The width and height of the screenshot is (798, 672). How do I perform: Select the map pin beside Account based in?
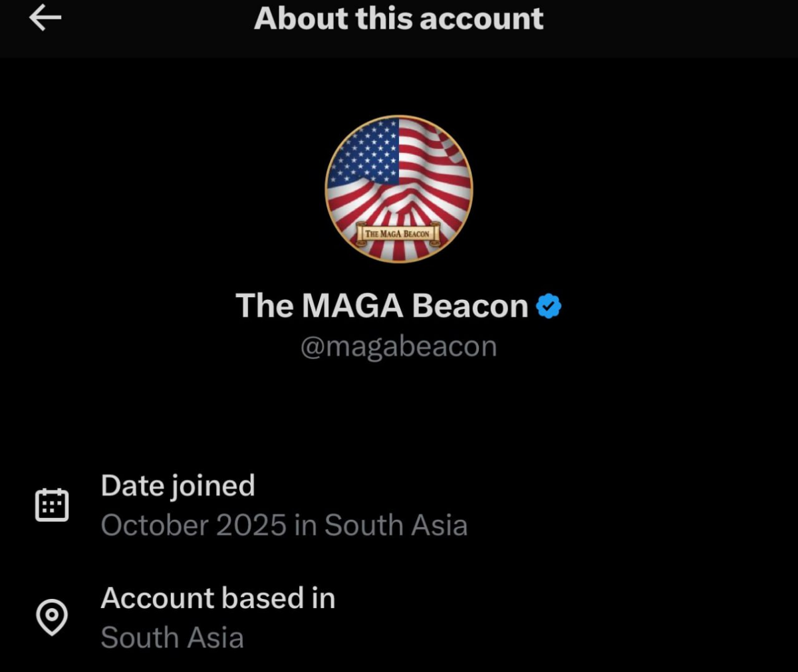click(x=52, y=617)
